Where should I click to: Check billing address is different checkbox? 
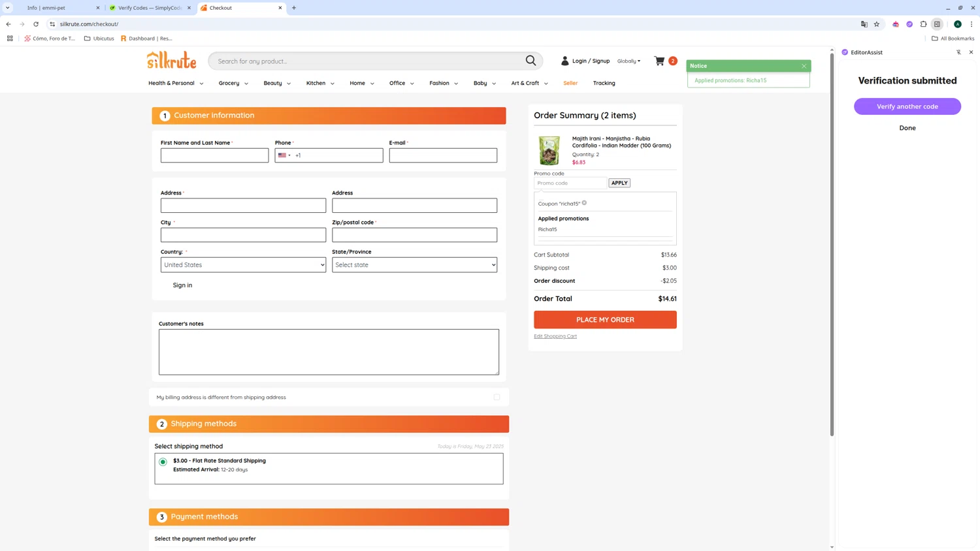click(497, 397)
